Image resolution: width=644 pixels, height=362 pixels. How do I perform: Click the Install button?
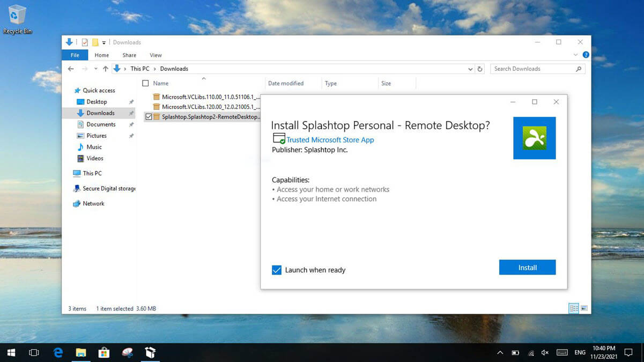pos(527,267)
